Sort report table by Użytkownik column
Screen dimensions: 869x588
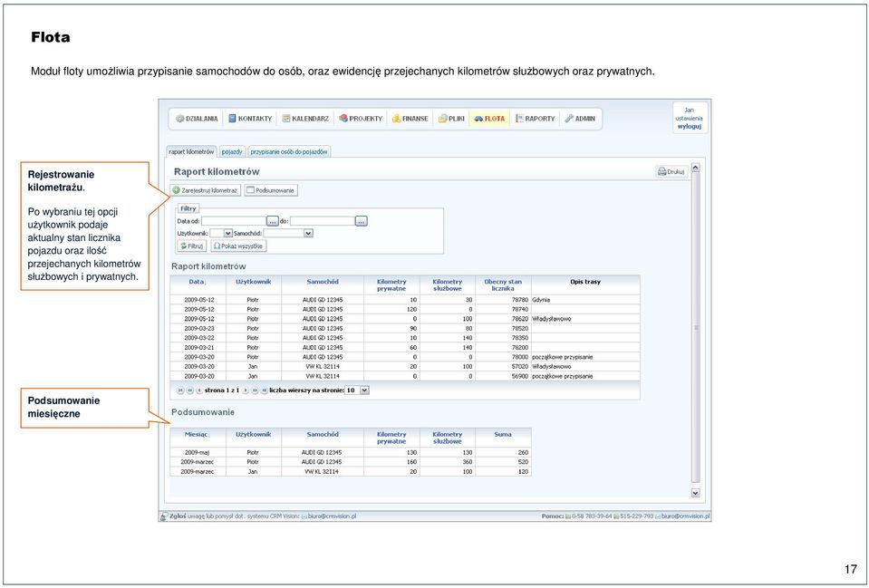254,282
